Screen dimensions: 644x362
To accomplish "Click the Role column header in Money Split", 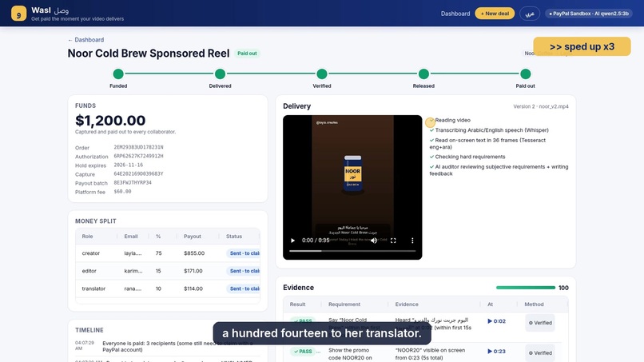I will click(x=87, y=237).
